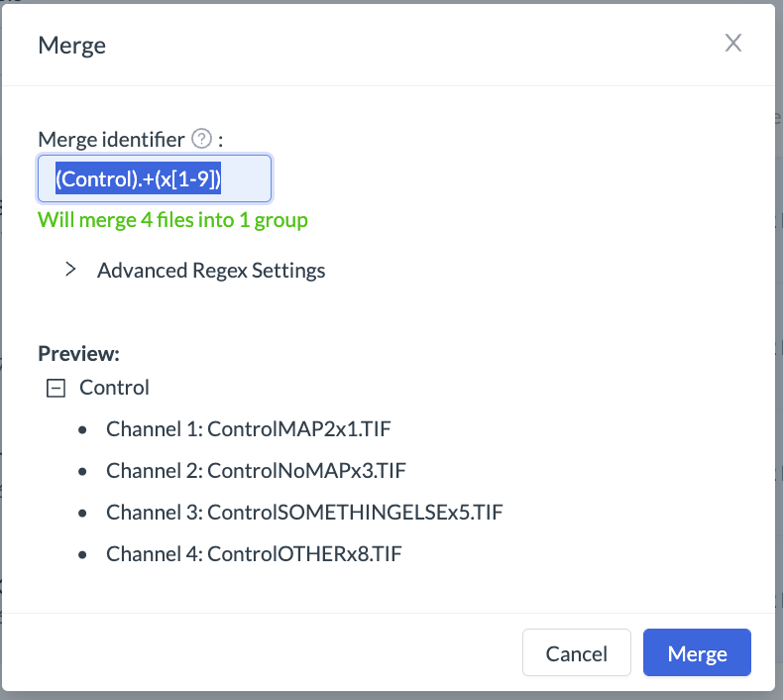Collapse the Control preview group
The width and height of the screenshot is (783, 700).
click(57, 388)
